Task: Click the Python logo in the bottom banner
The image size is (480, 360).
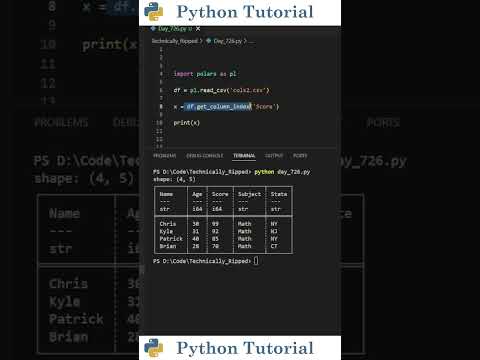Action: tap(154, 348)
